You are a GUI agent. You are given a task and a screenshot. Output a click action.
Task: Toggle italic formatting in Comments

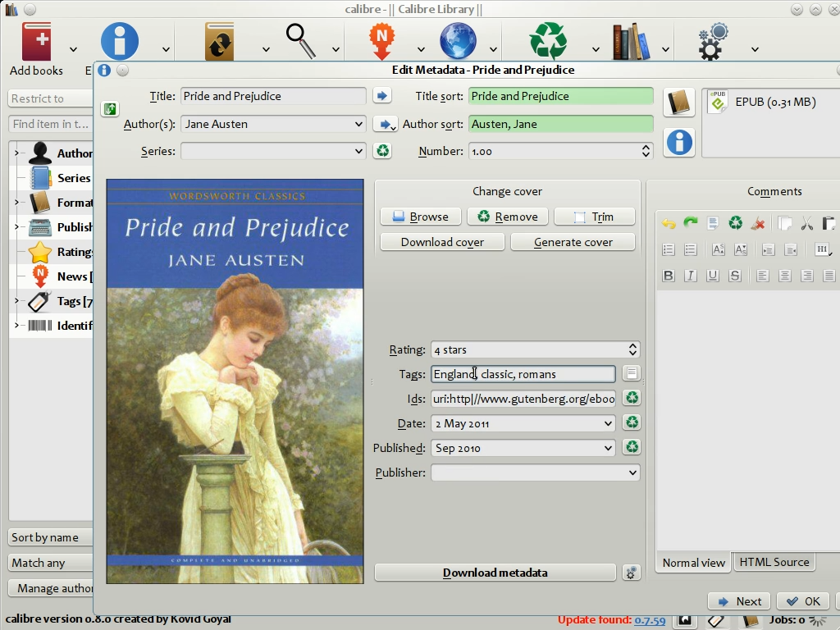click(691, 276)
